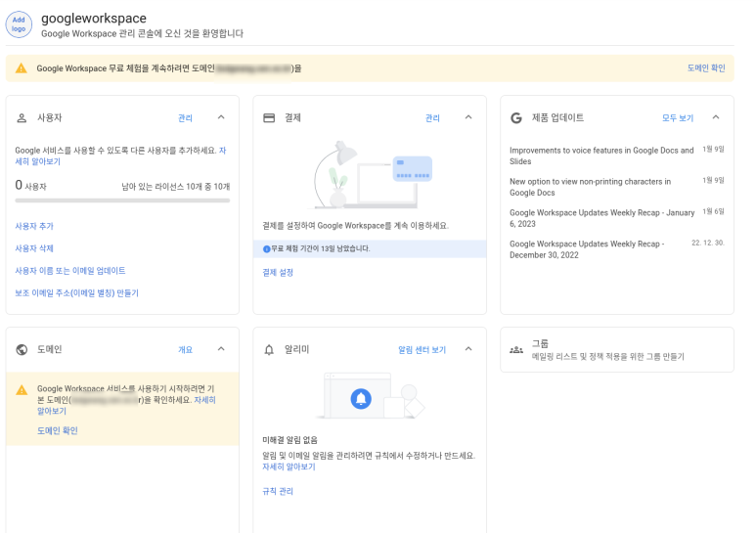The width and height of the screenshot is (756, 533).
Task: Open 그룹 card to create groups
Action: point(617,350)
